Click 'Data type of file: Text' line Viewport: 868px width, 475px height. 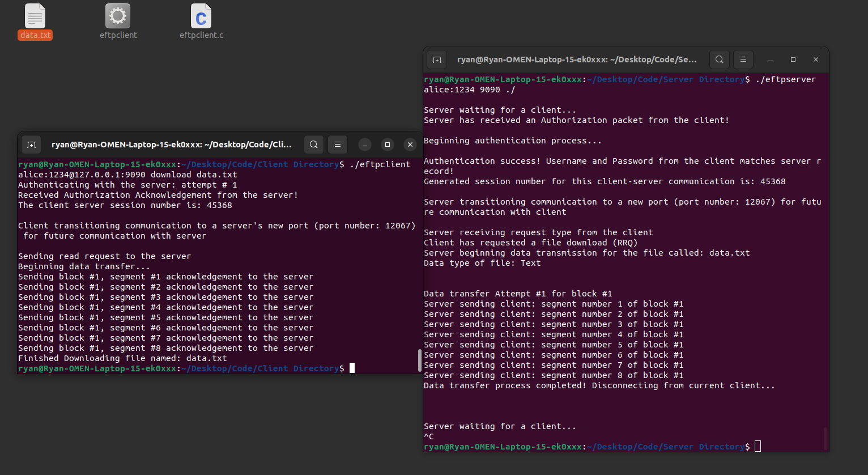(482, 263)
